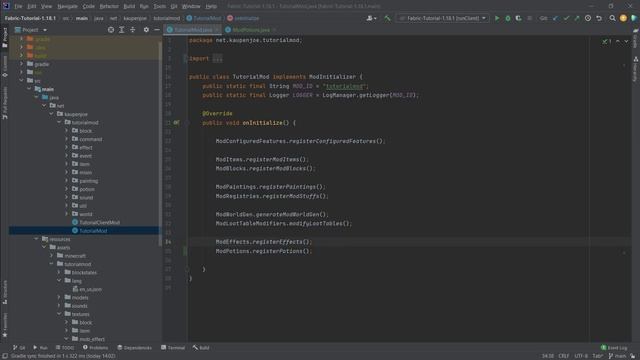Open the Refactor menu
The height and width of the screenshot is (360, 640).
pyautogui.click(x=109, y=7)
